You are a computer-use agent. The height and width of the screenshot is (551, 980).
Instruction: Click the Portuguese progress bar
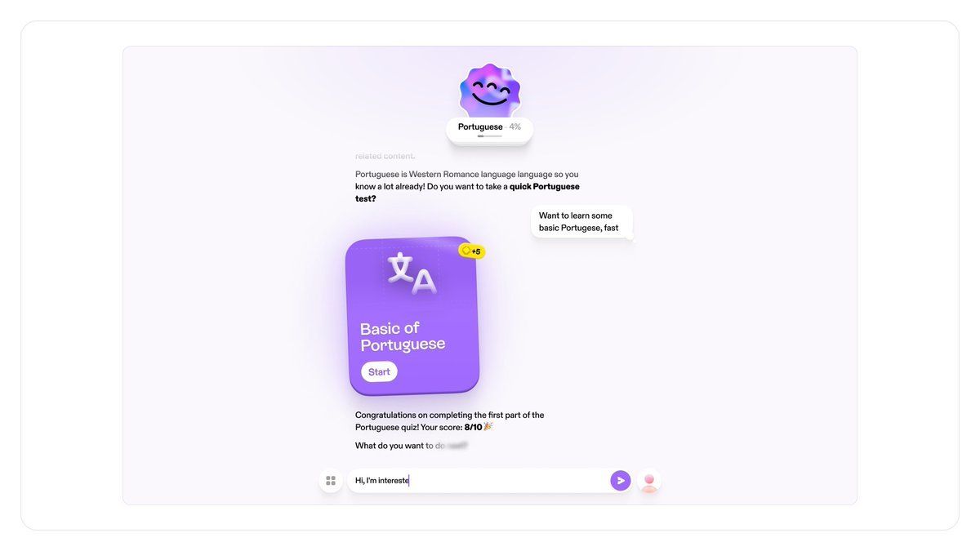pyautogui.click(x=490, y=136)
